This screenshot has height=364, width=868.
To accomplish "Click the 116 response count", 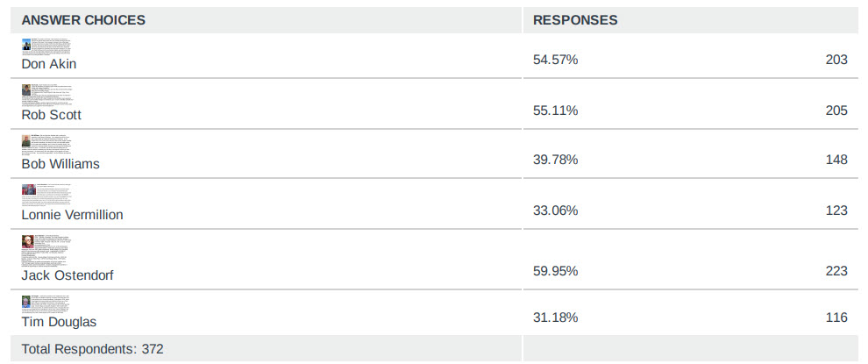I will click(836, 317).
